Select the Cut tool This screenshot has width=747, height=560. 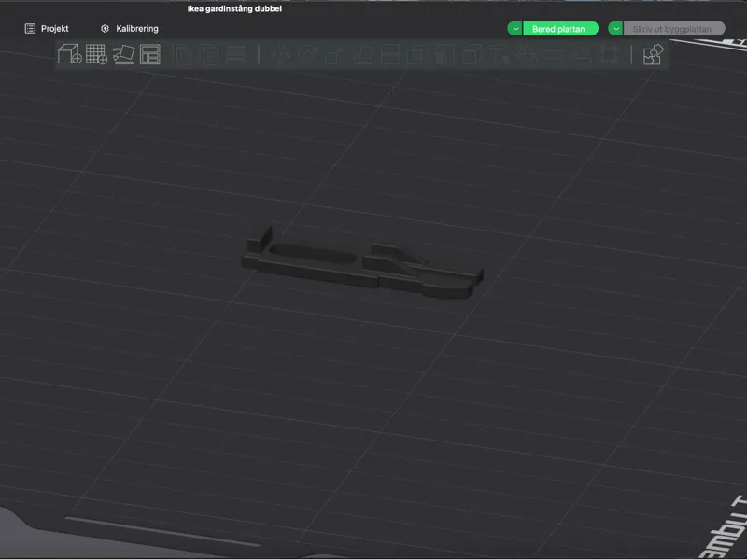click(x=390, y=55)
